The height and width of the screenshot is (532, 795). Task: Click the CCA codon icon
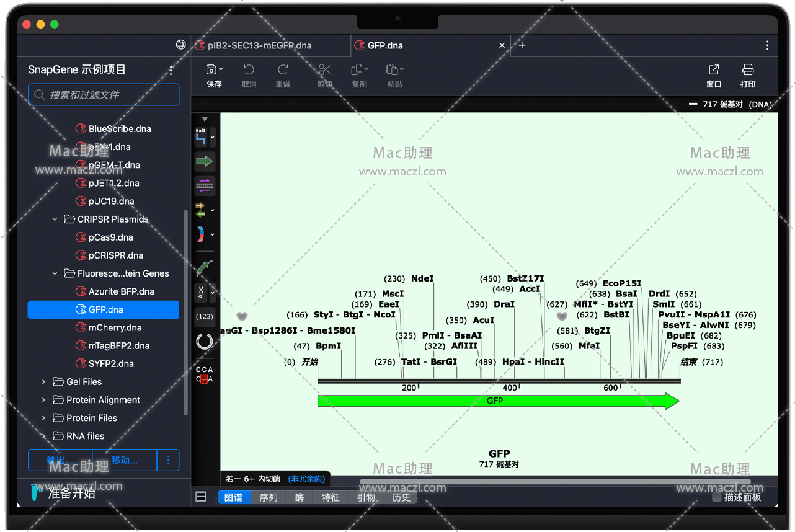click(x=204, y=375)
